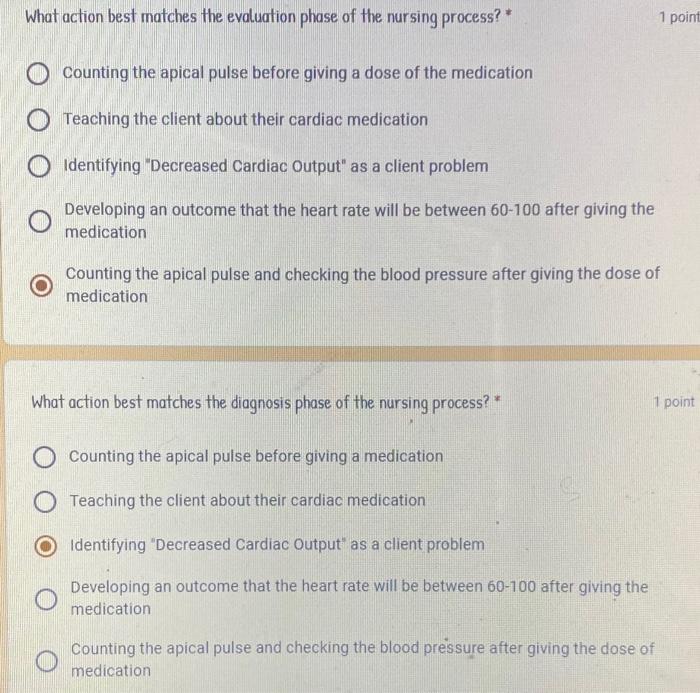The image size is (700, 693).
Task: Select evaluation option counting apical pulse before dose
Action: tap(38, 74)
